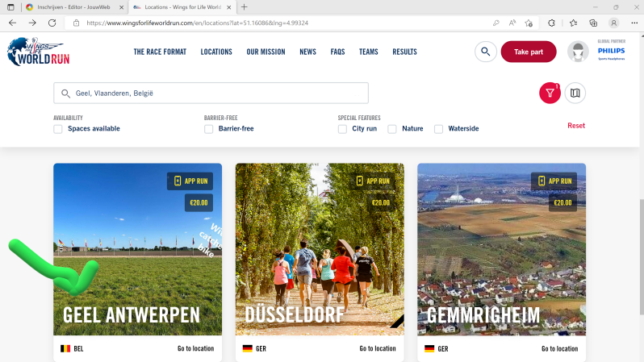Toggle the red filter funnel button
This screenshot has height=362, width=644.
550,94
